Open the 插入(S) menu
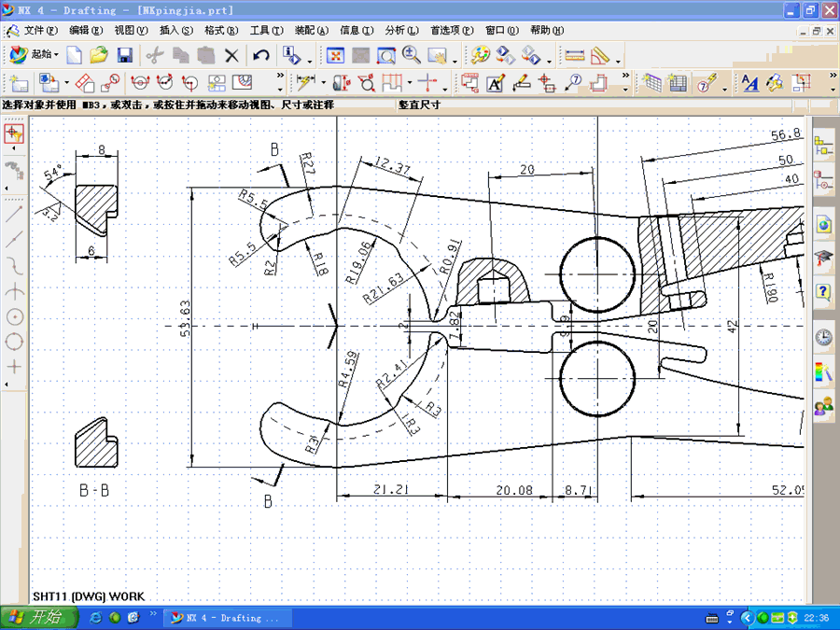The height and width of the screenshot is (630, 840). [176, 31]
